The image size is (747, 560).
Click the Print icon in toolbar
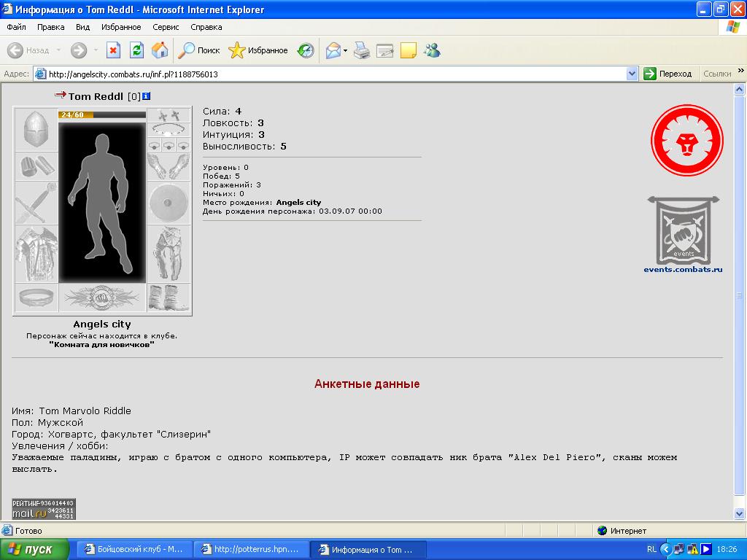click(x=362, y=50)
